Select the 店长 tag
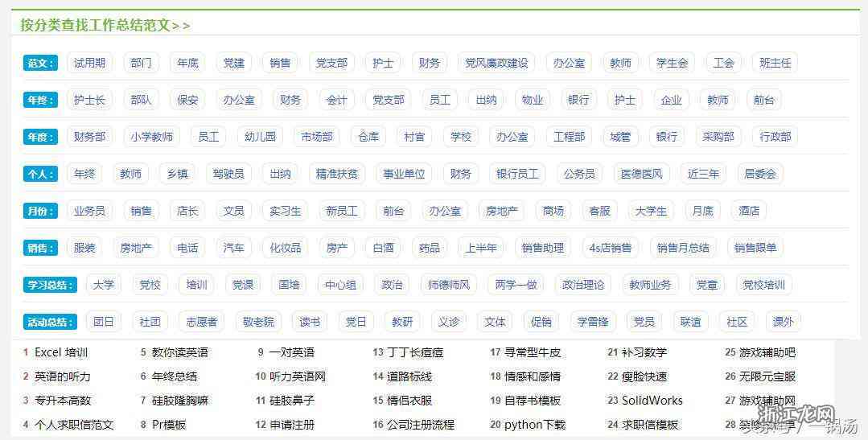 [x=187, y=211]
